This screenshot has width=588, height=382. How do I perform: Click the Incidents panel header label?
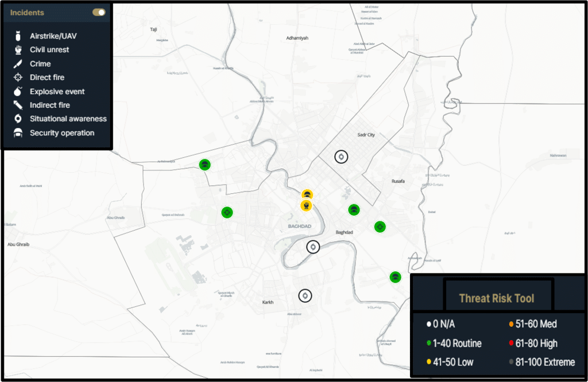(x=27, y=12)
